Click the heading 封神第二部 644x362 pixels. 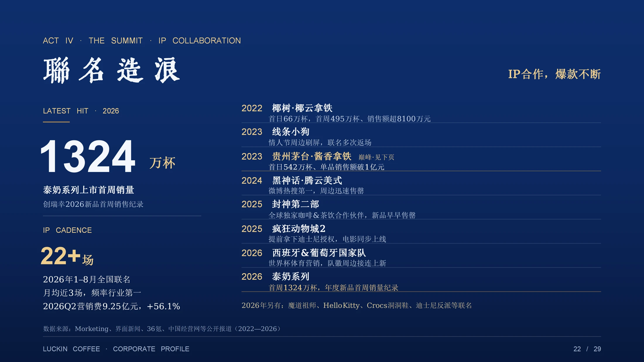(x=295, y=204)
